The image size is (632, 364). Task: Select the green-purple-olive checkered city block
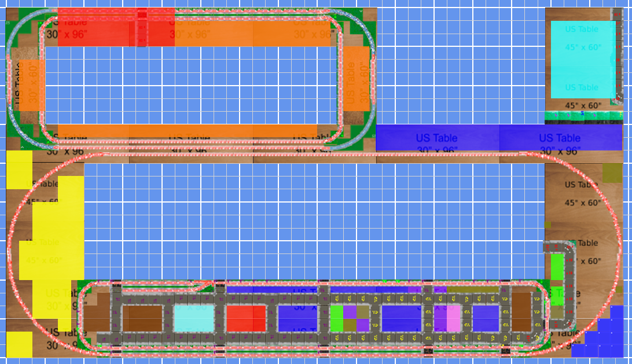point(350,318)
